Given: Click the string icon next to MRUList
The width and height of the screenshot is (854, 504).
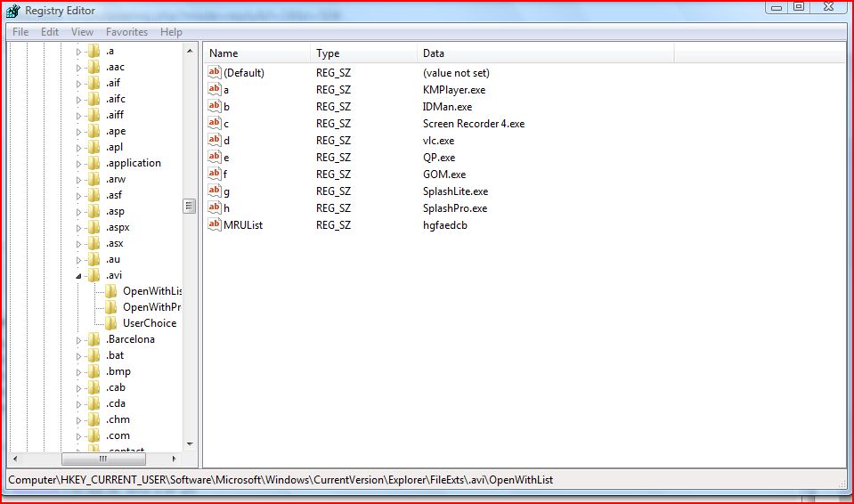Looking at the screenshot, I should (214, 224).
